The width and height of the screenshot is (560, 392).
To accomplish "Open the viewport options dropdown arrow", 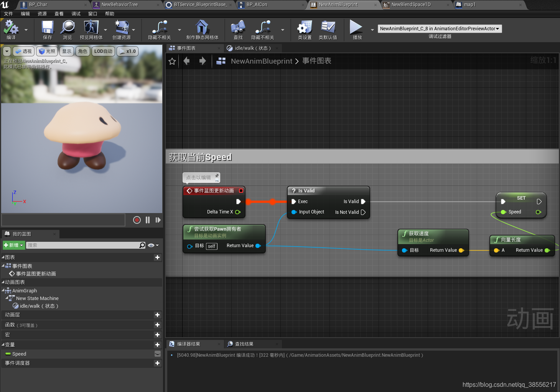I will (7, 51).
